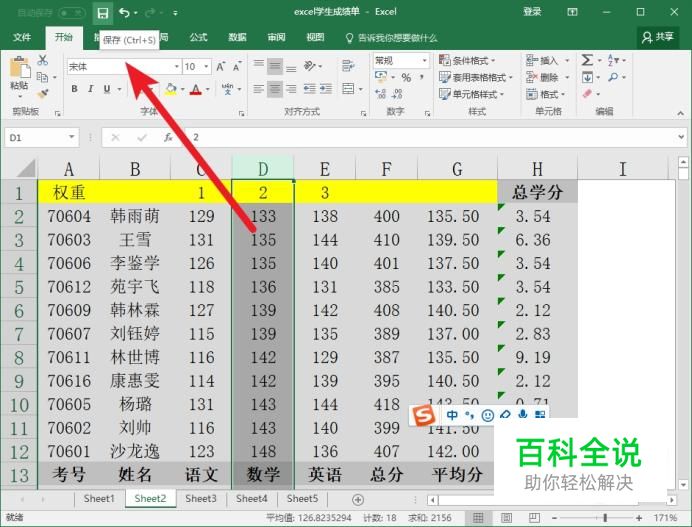Click the Merge and Center icon
This screenshot has width=692, height=527.
tap(348, 89)
